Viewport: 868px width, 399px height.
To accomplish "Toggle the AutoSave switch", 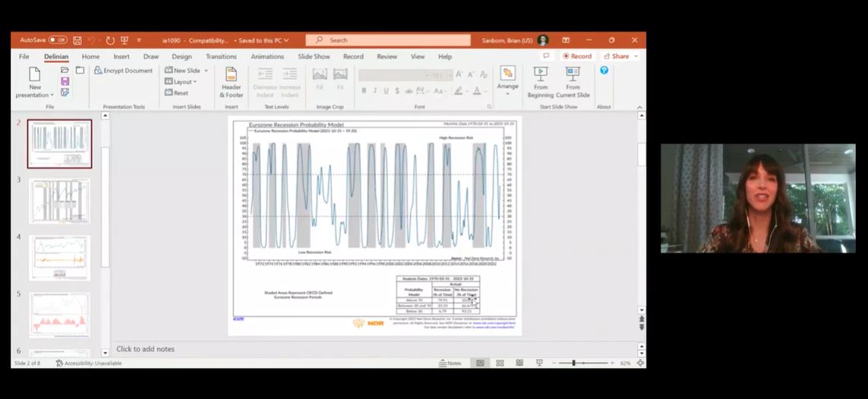I will pyautogui.click(x=58, y=40).
